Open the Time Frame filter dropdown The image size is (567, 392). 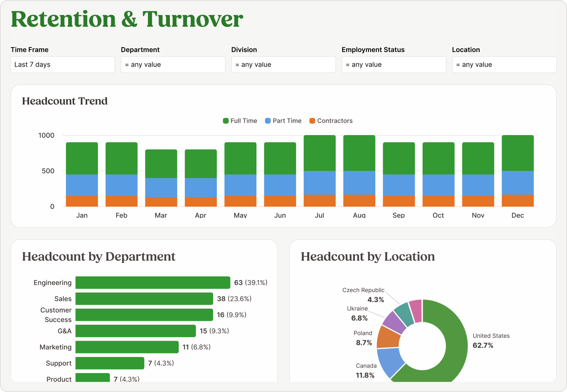(x=63, y=65)
